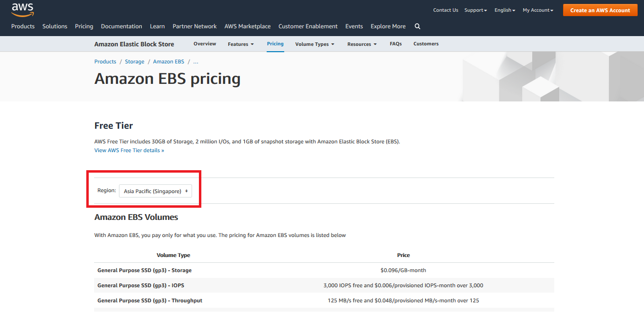Viewport: 644px width, 316px height.
Task: Open the search magnifier icon
Action: (417, 26)
